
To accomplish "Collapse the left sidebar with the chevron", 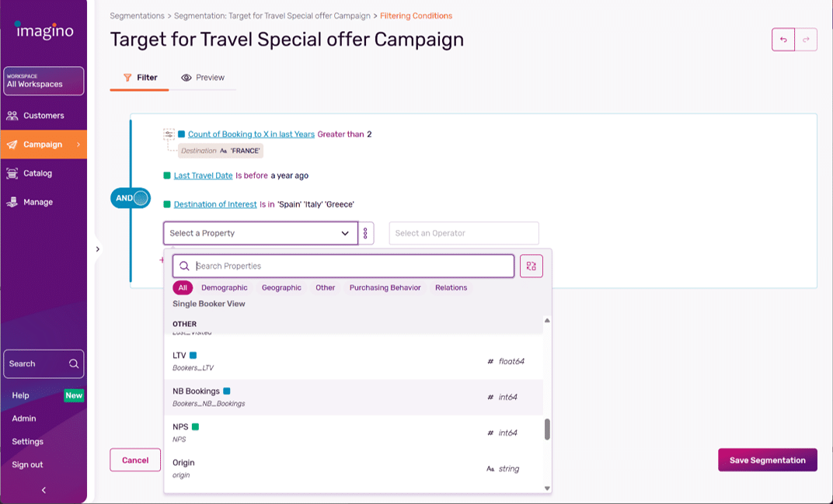I will pyautogui.click(x=44, y=489).
